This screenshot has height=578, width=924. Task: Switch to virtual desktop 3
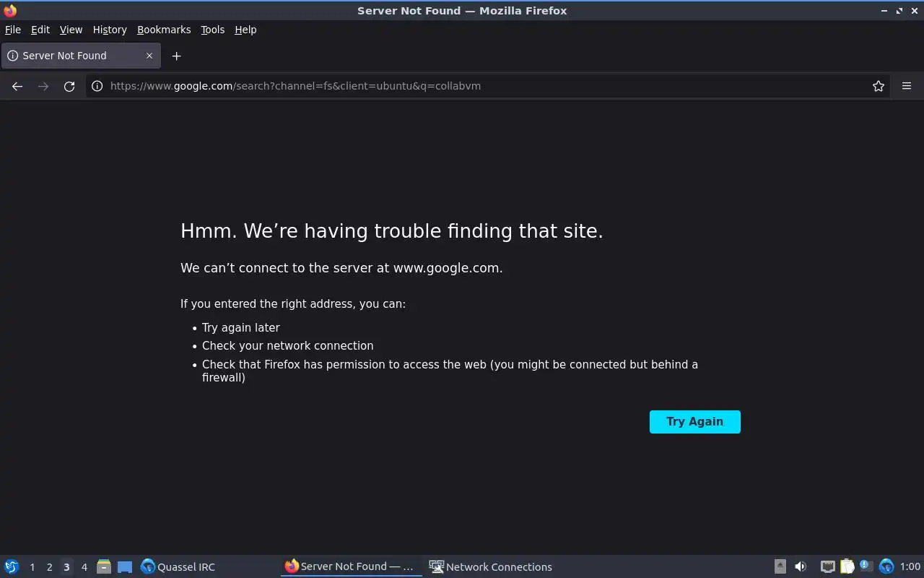click(x=66, y=567)
